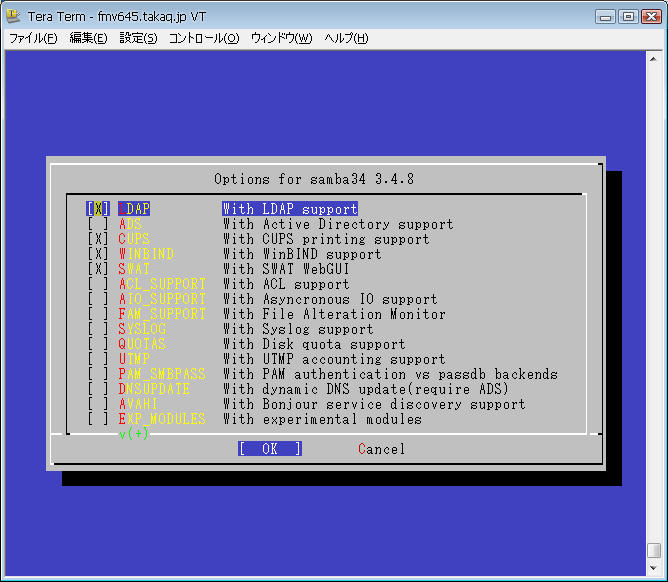Viewport: 668px width, 582px height.
Task: Click the 'Options for samba34 3.4.8' title
Action: click(314, 179)
